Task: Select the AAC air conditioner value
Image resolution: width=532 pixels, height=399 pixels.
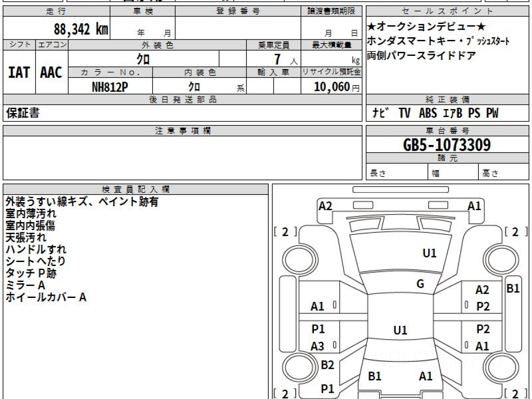Action: [x=51, y=73]
